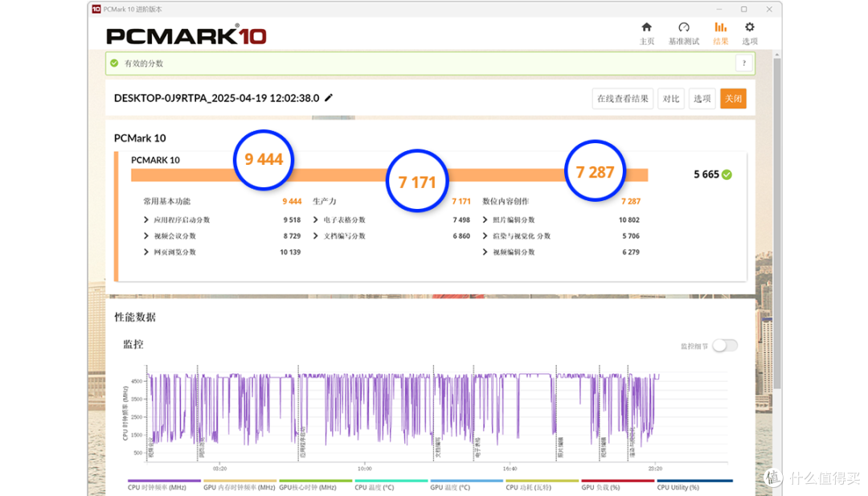Image resolution: width=868 pixels, height=496 pixels.
Task: Expand 视频会议分数 row
Action: (x=146, y=236)
